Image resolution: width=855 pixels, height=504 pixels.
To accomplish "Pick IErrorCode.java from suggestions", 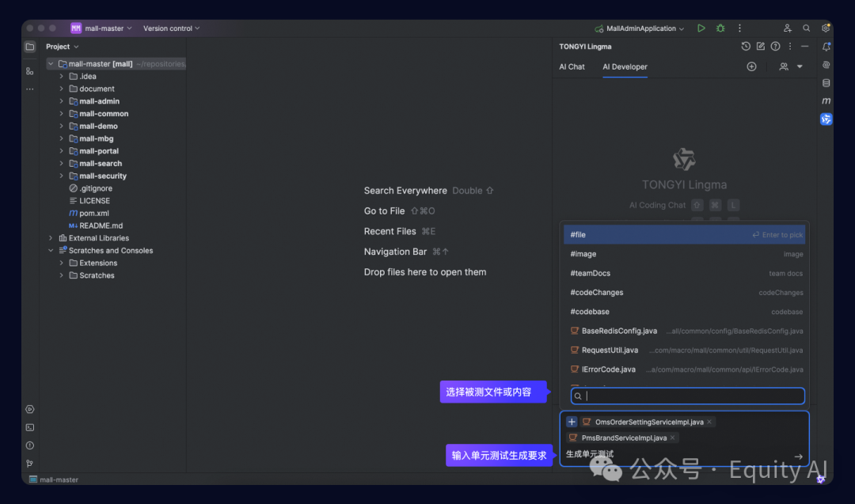I will [684, 369].
